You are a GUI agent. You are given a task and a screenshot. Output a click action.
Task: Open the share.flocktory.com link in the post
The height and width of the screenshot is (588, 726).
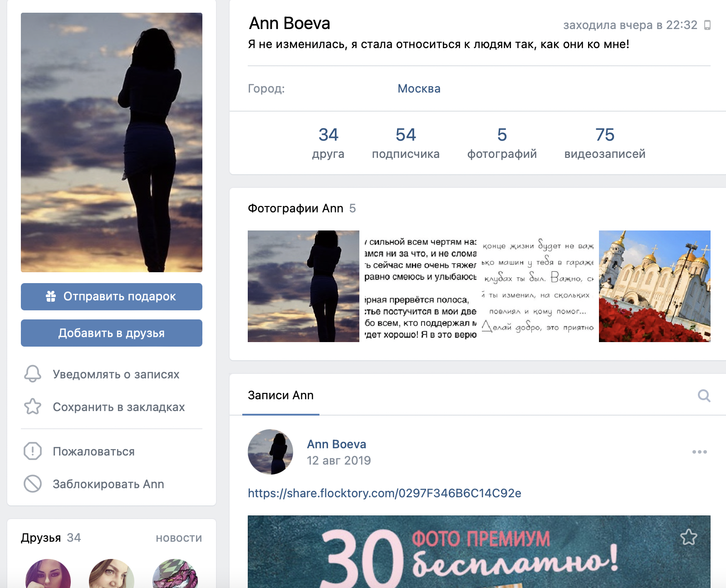point(384,493)
